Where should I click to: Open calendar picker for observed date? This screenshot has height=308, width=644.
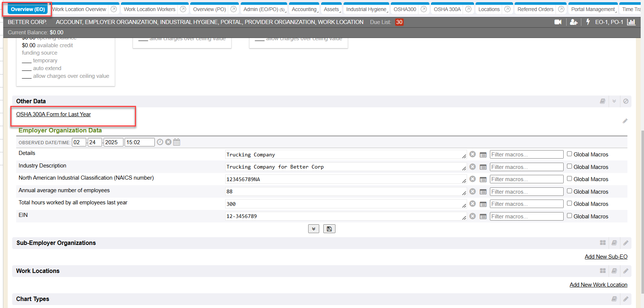pos(177,142)
